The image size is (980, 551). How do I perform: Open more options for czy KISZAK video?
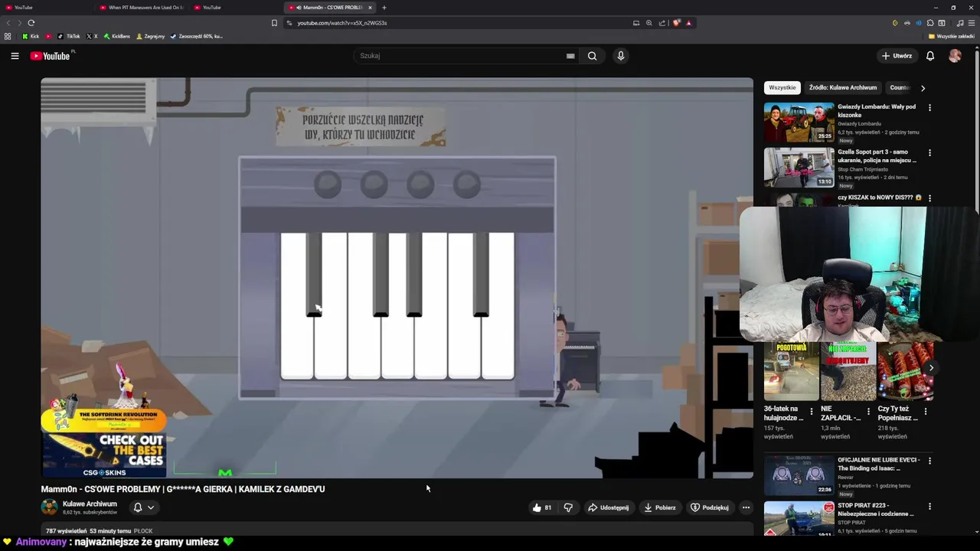click(x=929, y=198)
